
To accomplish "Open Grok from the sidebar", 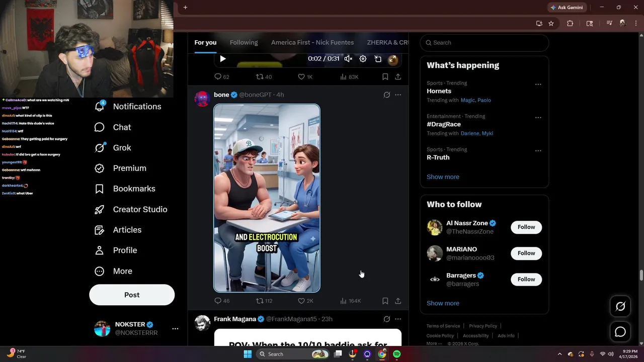I will pos(113,148).
